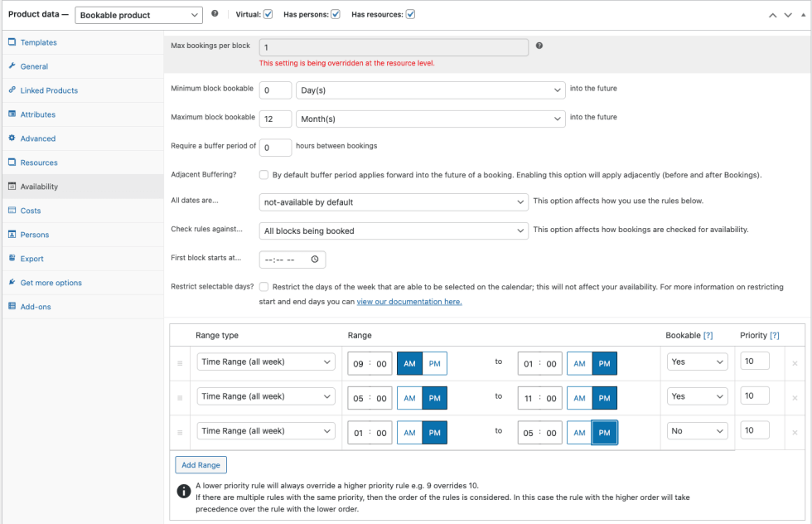Click the Add-ons tab icon
Screen dimensions: 812x524
(12, 306)
